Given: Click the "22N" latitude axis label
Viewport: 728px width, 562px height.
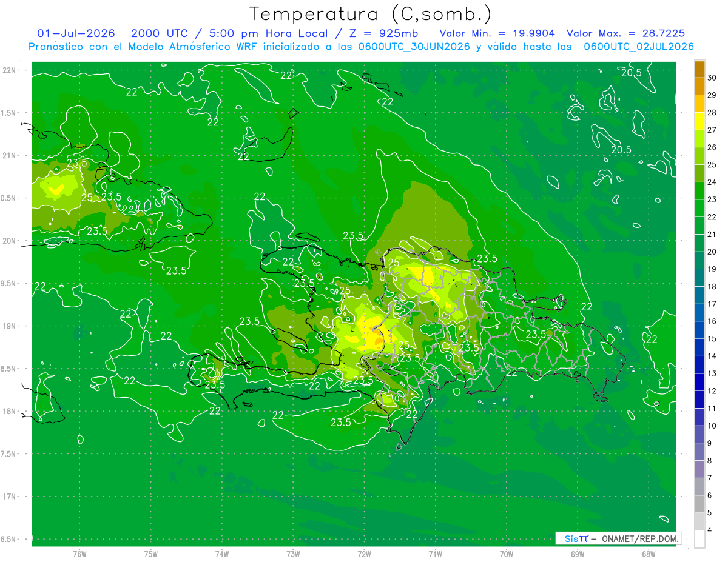Looking at the screenshot, I should click(9, 70).
